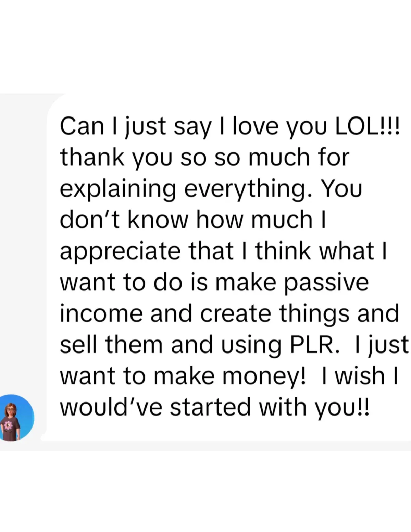Click the word 'Can' at the message start

(82, 126)
